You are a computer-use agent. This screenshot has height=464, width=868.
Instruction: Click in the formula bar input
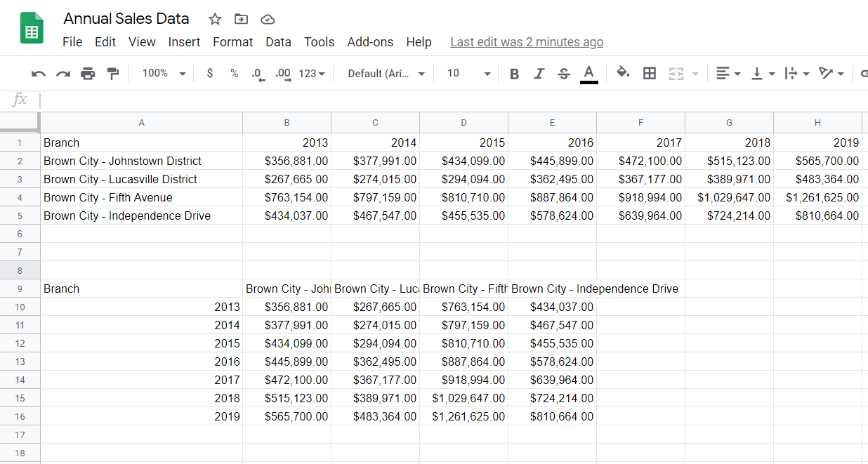(x=454, y=100)
